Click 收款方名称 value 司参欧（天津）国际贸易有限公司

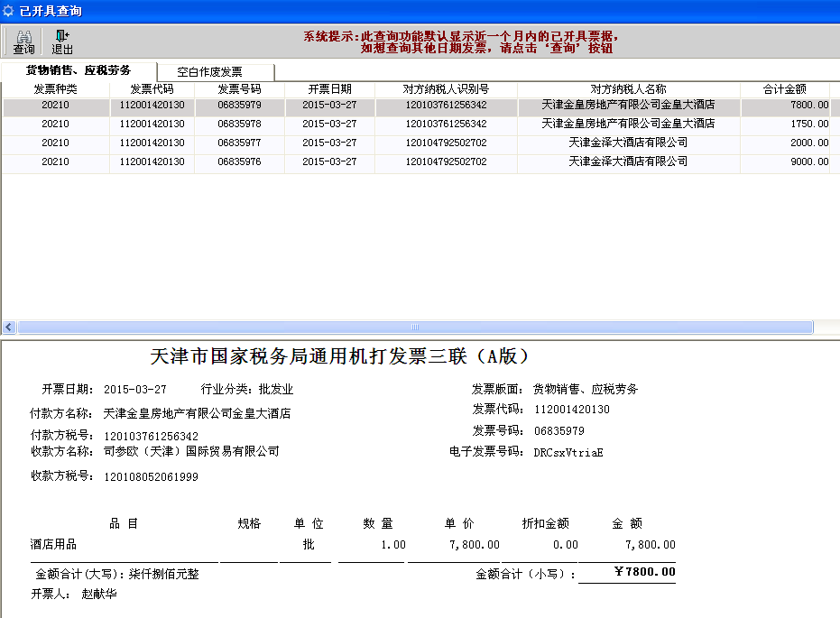[x=192, y=451]
